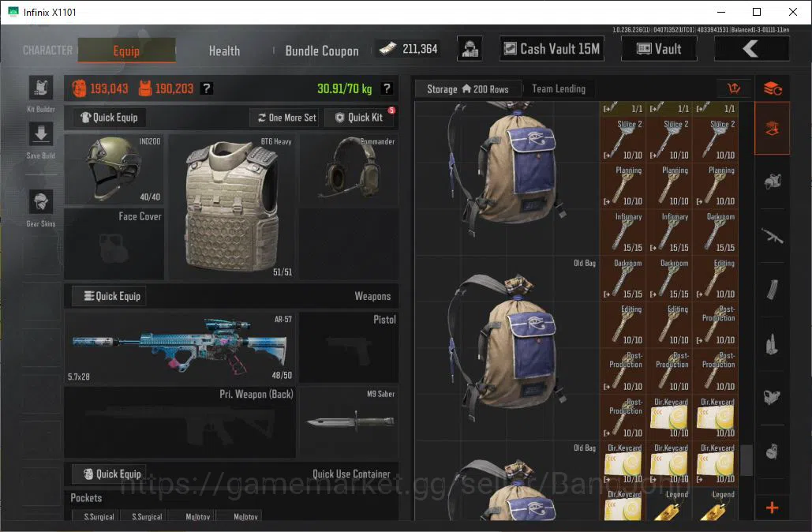This screenshot has width=812, height=532.
Task: Open the Quick Kit button
Action: point(359,118)
